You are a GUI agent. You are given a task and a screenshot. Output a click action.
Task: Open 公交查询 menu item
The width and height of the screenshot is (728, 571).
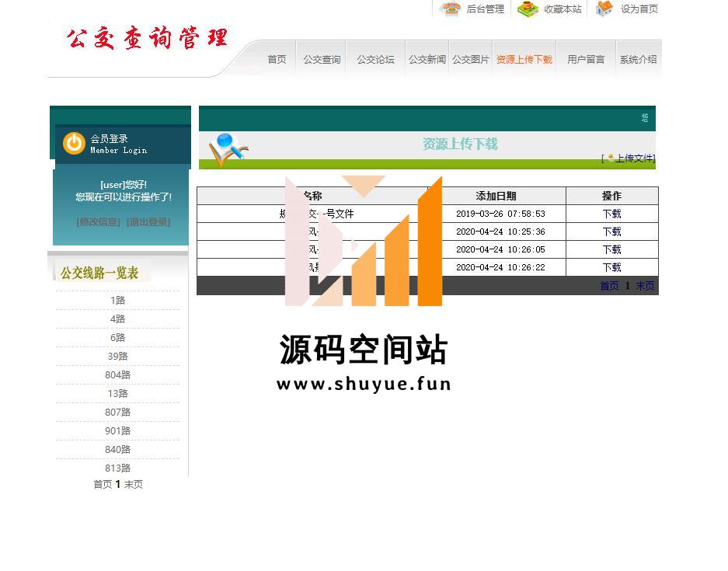(322, 59)
